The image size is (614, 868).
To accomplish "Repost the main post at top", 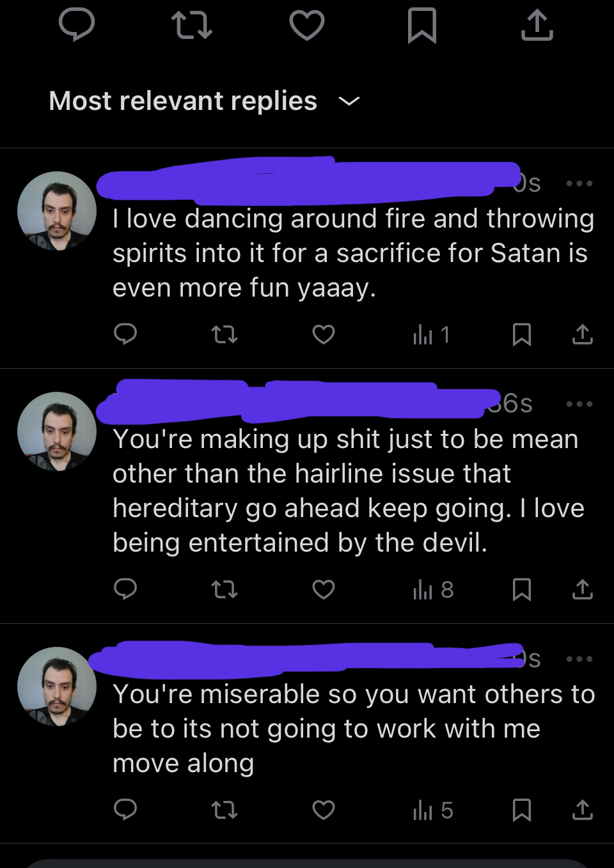I will tap(192, 26).
